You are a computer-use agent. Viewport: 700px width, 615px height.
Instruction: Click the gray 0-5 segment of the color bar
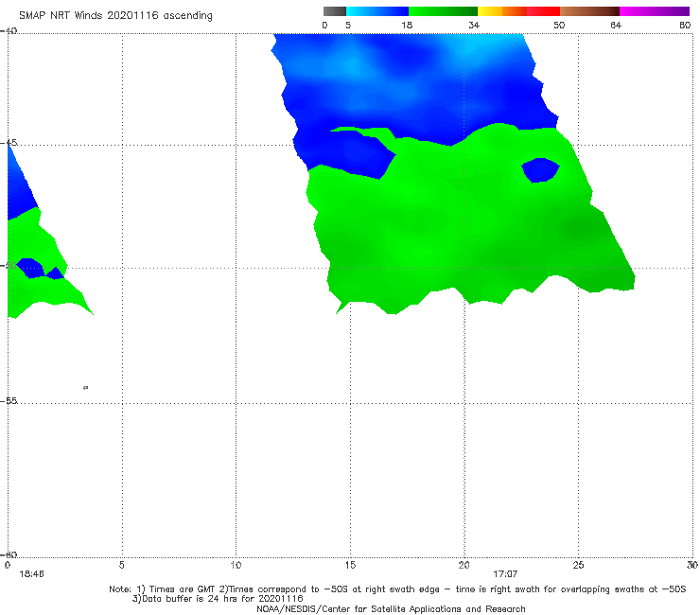[335, 11]
